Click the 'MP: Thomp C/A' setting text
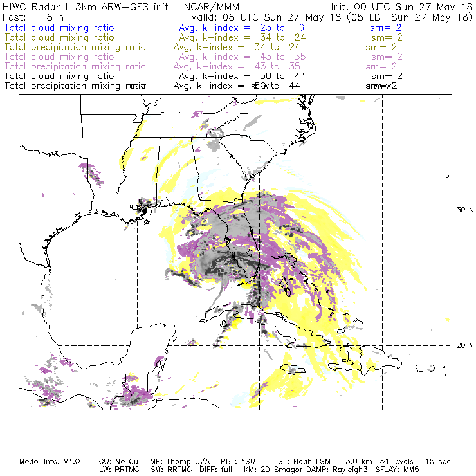This screenshot has width=476, height=476. 179,462
